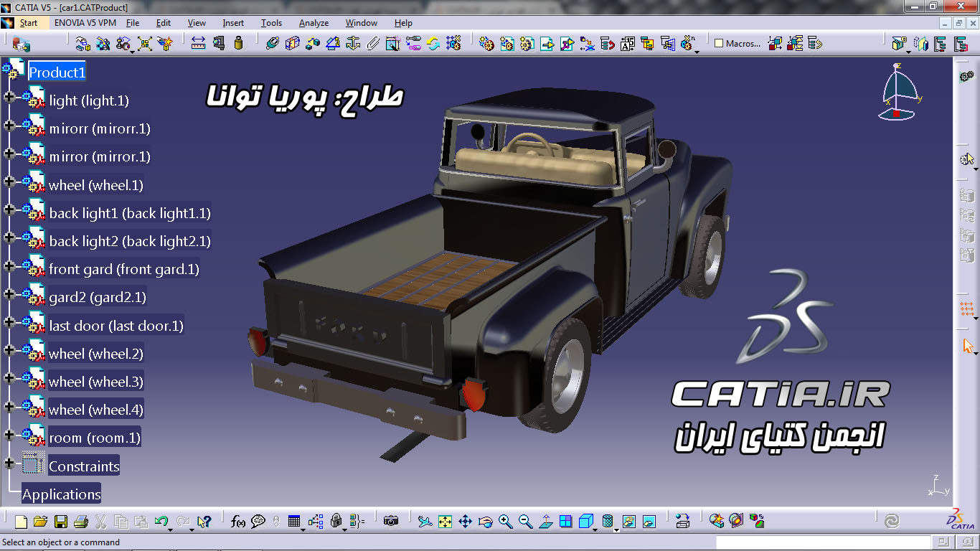The image size is (980, 551).
Task: Open the Undo history dropdown arrow
Action: (170, 529)
